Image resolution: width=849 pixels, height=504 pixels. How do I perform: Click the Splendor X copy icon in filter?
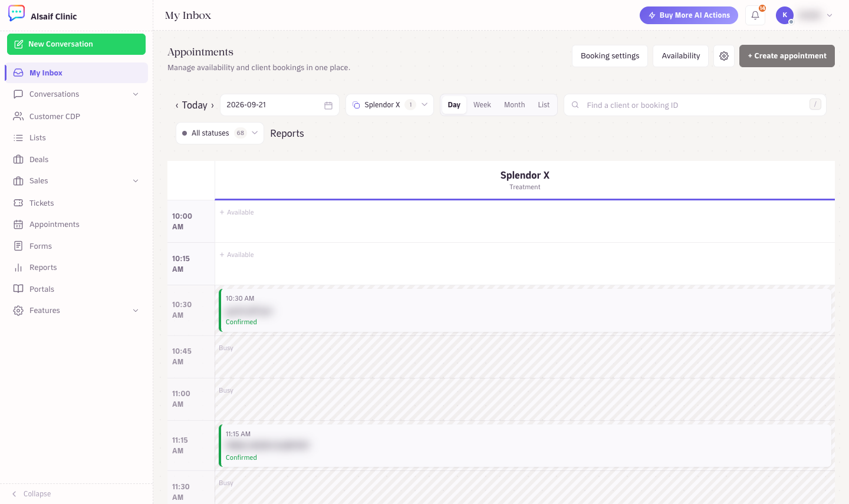[x=356, y=105]
